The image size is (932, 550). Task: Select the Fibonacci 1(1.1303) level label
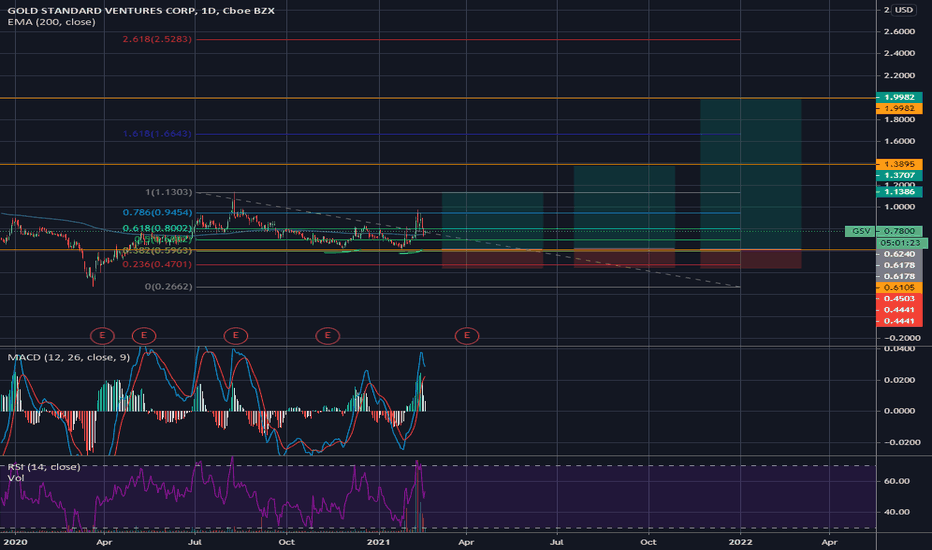169,192
